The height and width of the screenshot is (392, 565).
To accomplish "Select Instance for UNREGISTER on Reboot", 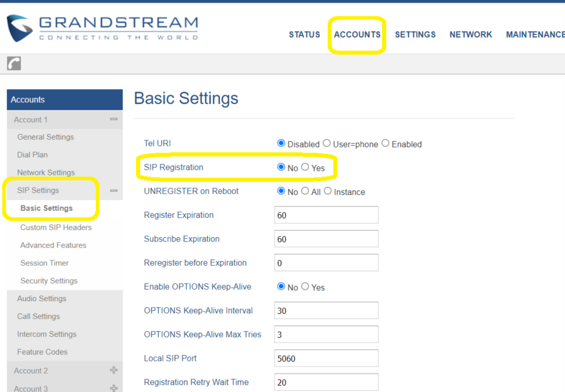I will (327, 191).
